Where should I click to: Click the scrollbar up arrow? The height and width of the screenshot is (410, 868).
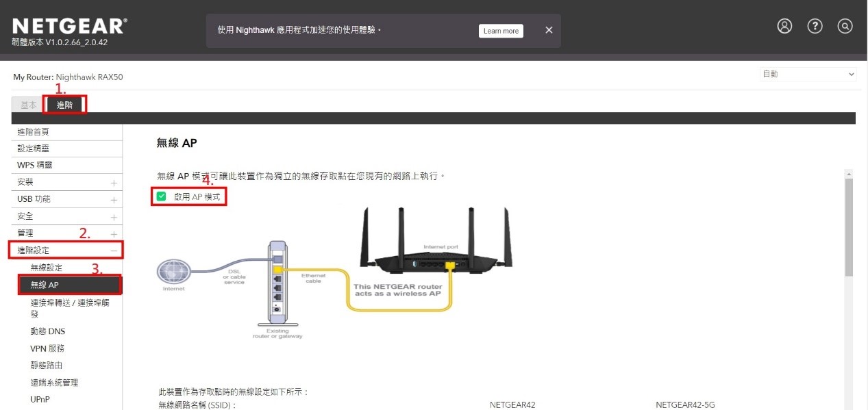tap(849, 174)
